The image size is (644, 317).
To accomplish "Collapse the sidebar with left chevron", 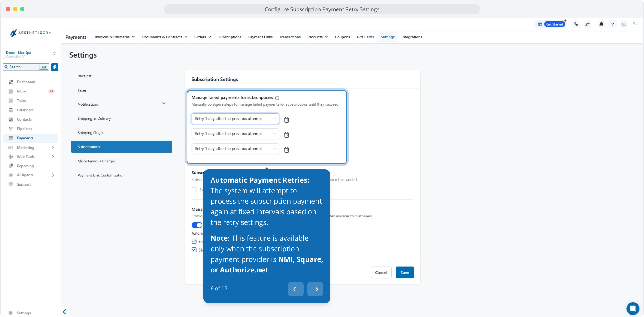I will [x=64, y=312].
